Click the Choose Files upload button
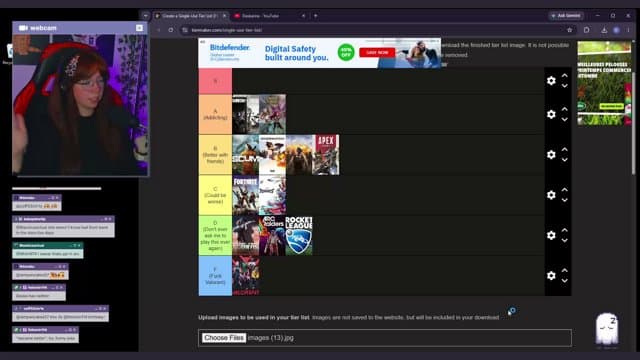 (x=224, y=338)
